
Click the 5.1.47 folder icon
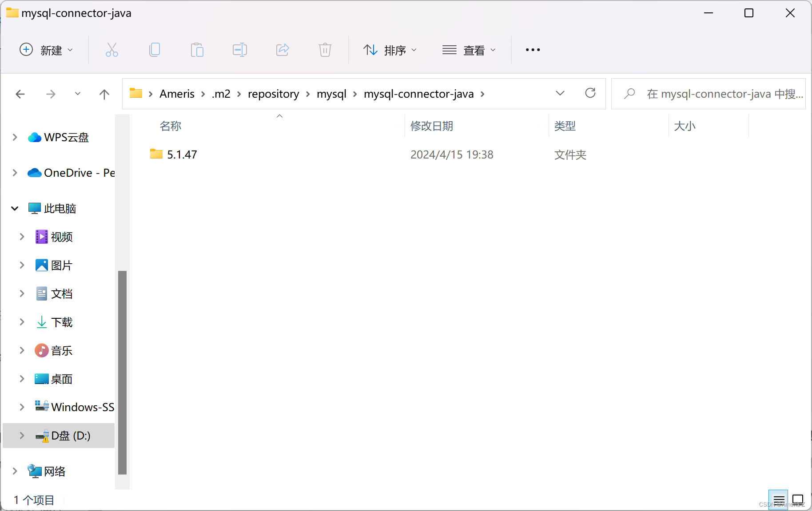point(156,154)
